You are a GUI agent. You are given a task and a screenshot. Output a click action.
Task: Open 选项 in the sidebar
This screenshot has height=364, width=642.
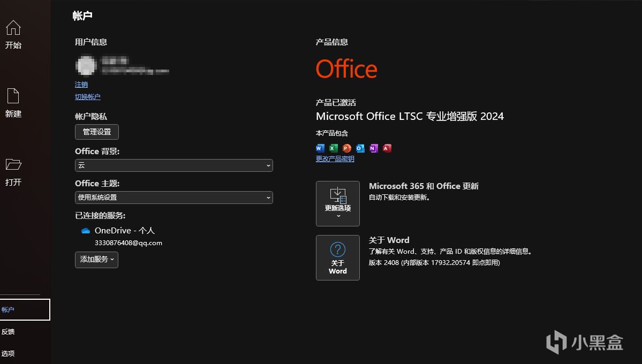(x=8, y=353)
